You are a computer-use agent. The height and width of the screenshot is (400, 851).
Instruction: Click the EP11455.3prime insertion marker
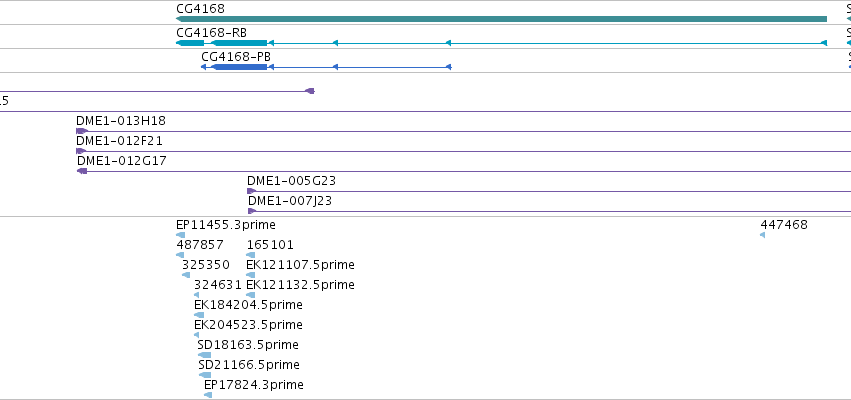coord(181,235)
